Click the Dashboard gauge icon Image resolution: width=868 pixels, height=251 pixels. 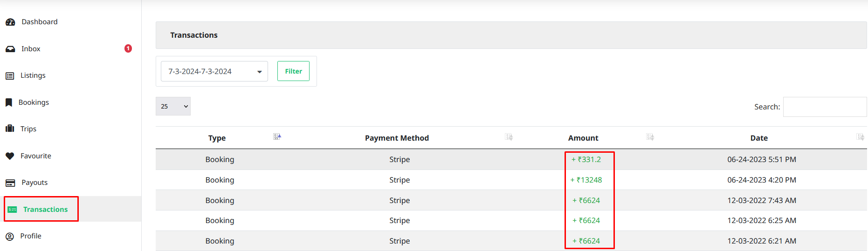(10, 22)
